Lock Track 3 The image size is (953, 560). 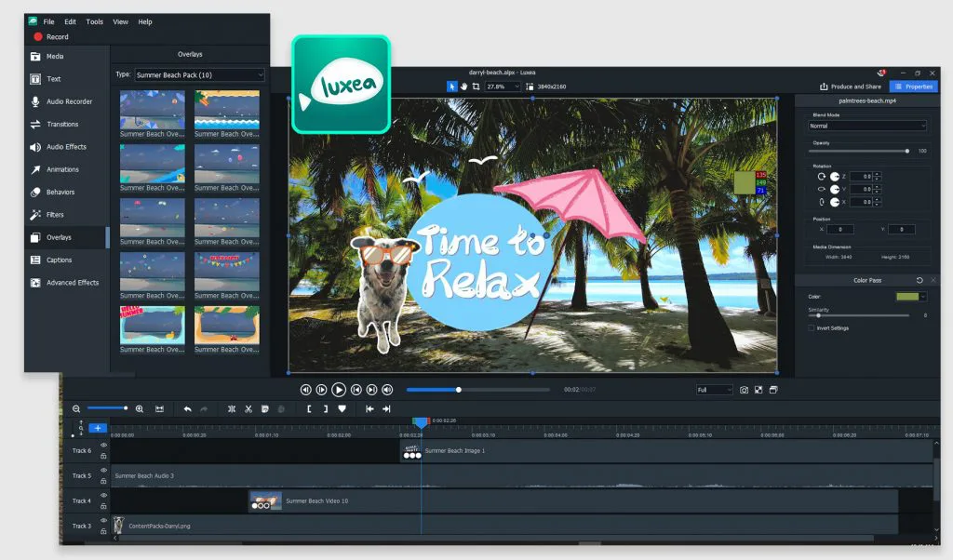104,531
